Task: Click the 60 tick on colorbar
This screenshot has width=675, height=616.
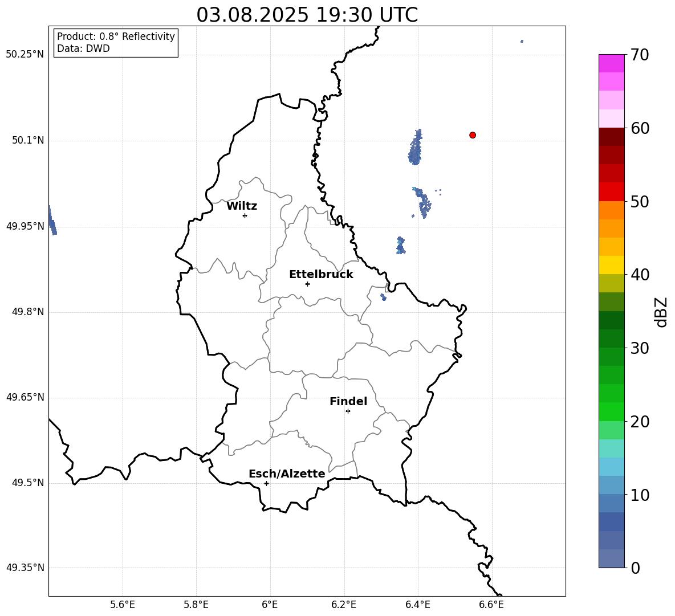Action: point(640,128)
